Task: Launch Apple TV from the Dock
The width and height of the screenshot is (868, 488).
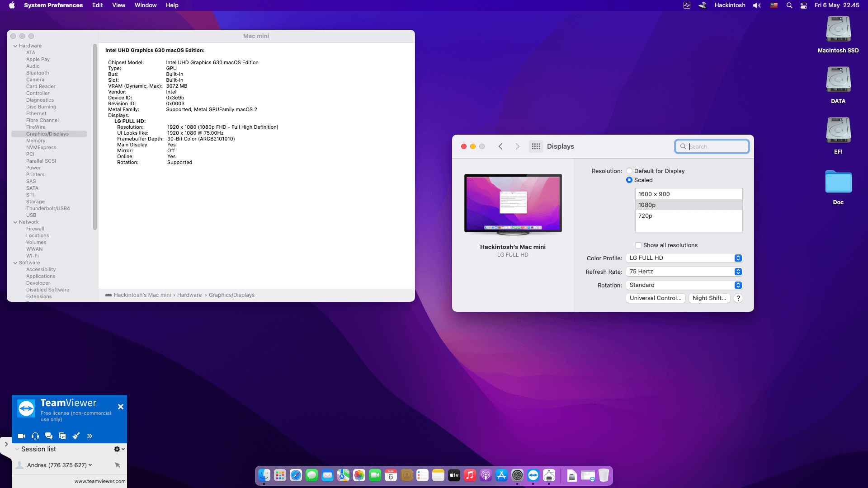Action: click(x=454, y=475)
